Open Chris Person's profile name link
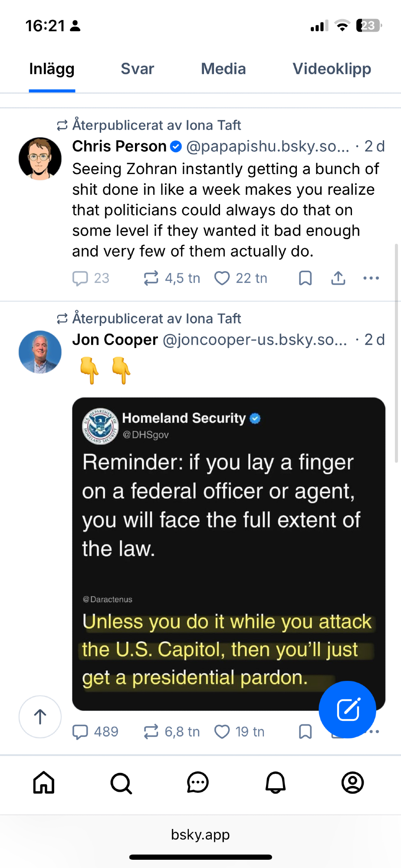This screenshot has width=401, height=868. click(x=119, y=146)
